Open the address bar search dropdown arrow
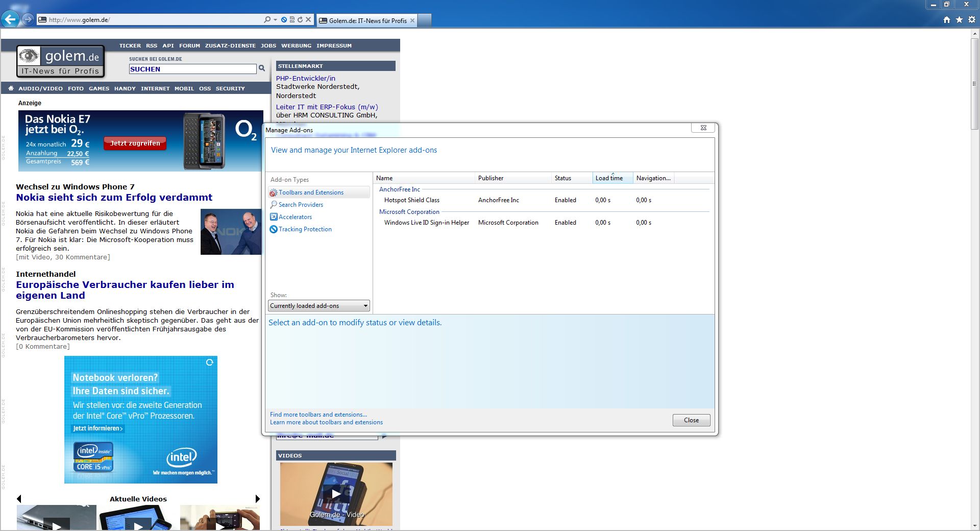Screen dimensions: 980x531 click(x=276, y=20)
